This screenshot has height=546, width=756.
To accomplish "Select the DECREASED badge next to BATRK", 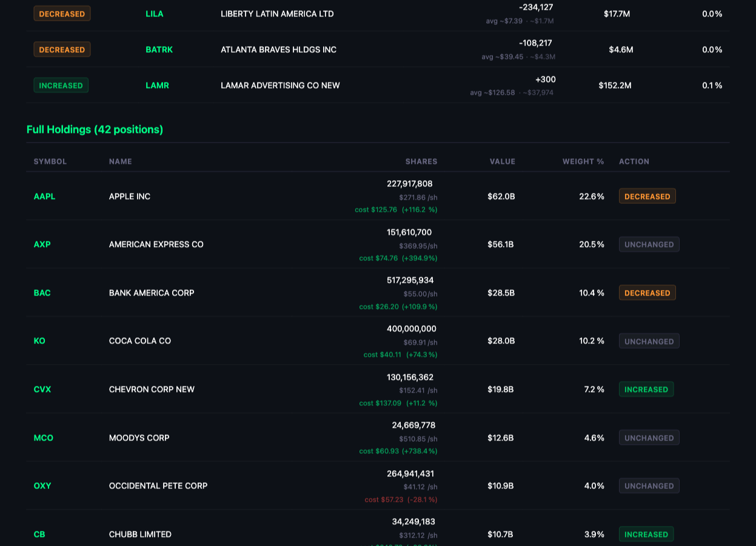I will pyautogui.click(x=62, y=49).
